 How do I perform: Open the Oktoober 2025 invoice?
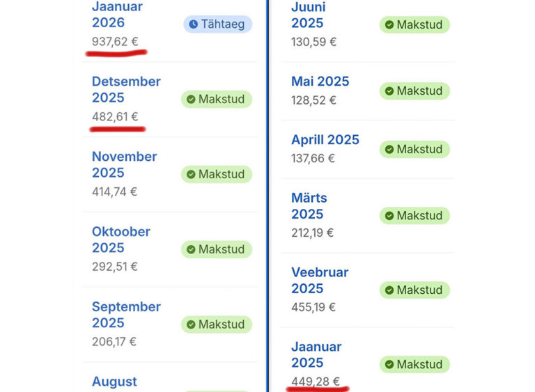pyautogui.click(x=121, y=240)
